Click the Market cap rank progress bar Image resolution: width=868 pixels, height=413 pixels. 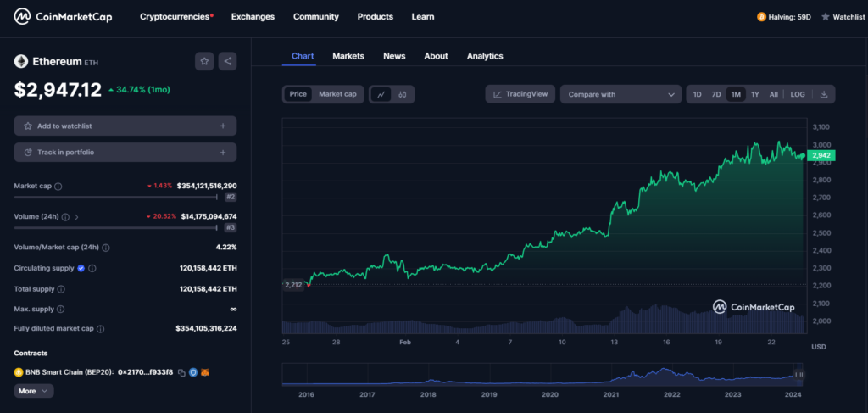point(116,197)
